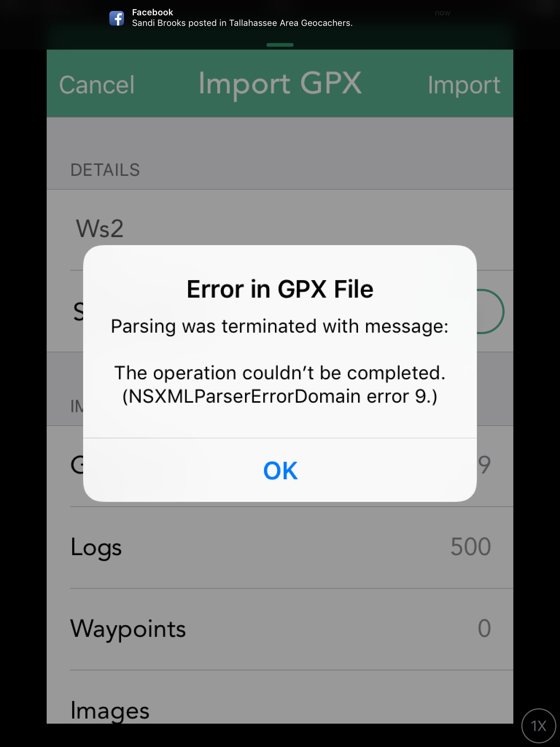
Task: Tap the DETAILS section header
Action: 105,170
